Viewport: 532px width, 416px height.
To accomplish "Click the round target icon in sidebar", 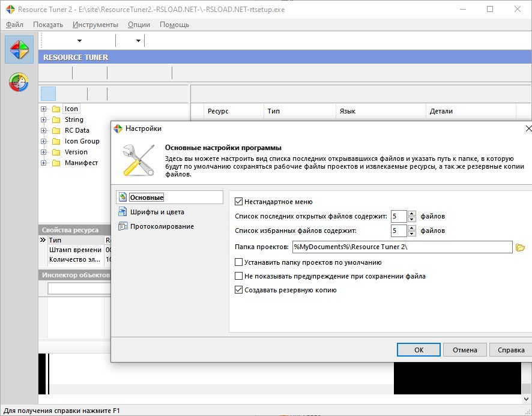I will tap(19, 82).
